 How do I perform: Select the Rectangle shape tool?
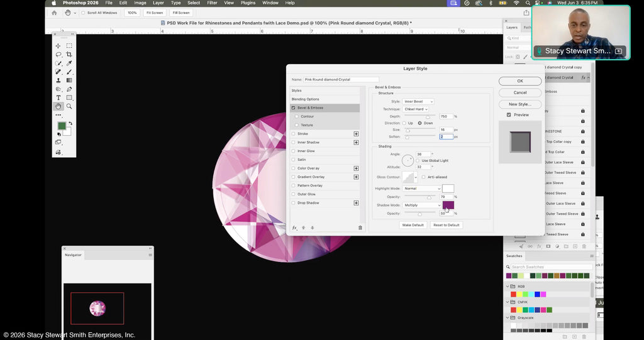point(69,98)
